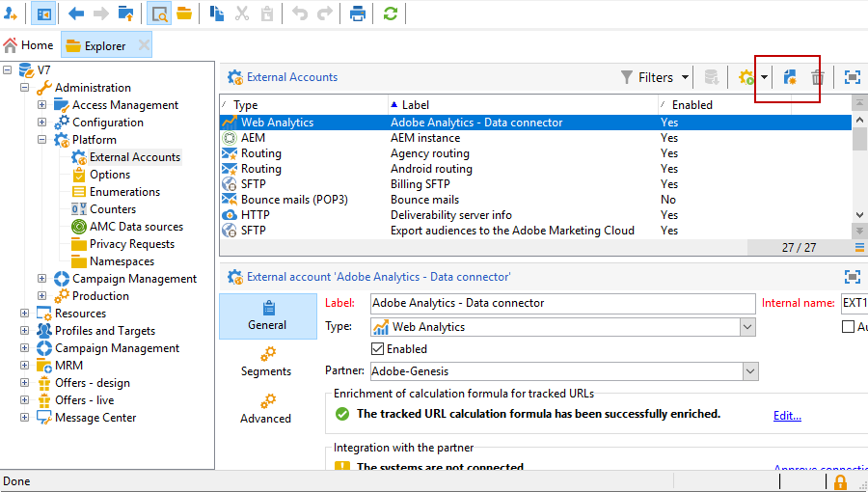Image resolution: width=868 pixels, height=492 pixels.
Task: Click the maximize list panel icon
Action: [853, 77]
